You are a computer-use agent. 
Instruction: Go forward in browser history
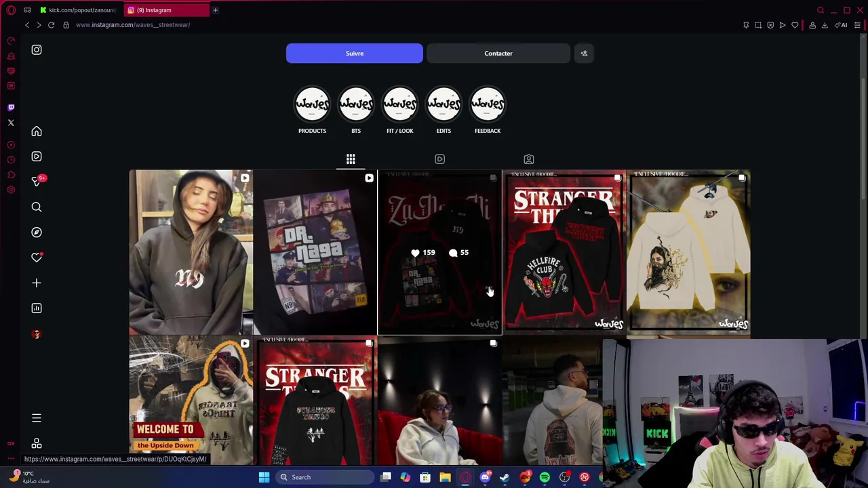[x=39, y=25]
